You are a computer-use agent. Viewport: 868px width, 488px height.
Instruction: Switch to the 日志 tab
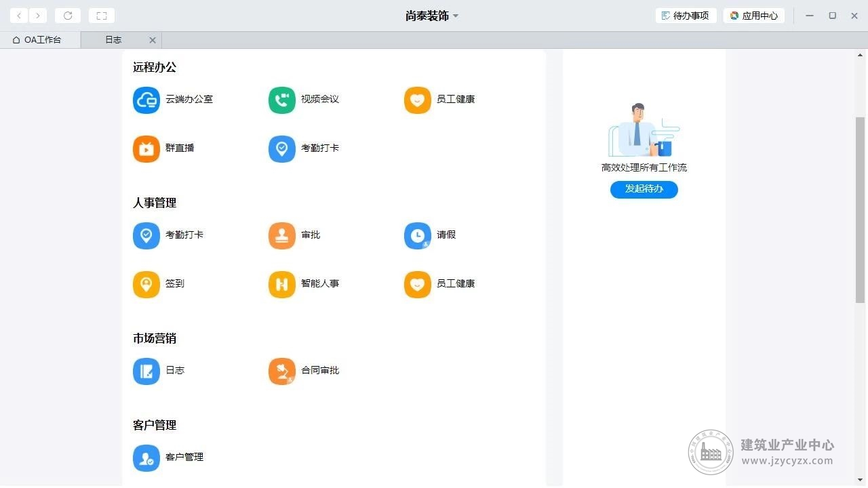(x=113, y=40)
